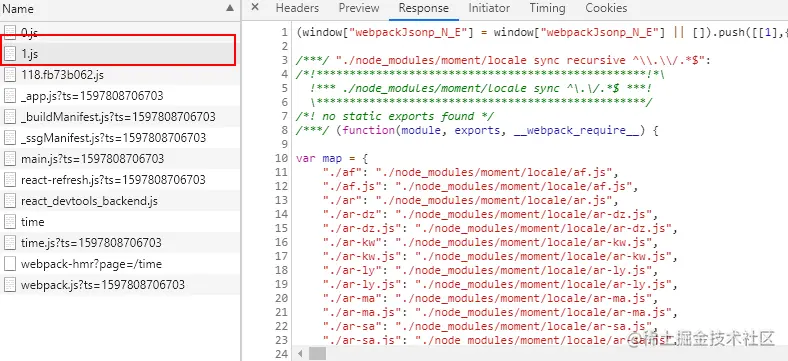Select the 118.fb73b062.js request
This screenshot has width=788, height=361.
tap(119, 75)
